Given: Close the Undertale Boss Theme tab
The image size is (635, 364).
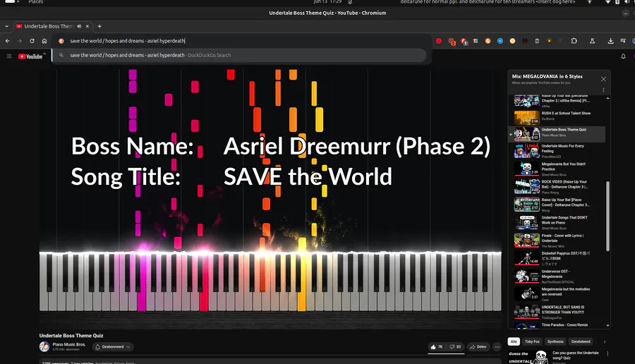Looking at the screenshot, I should point(87,26).
